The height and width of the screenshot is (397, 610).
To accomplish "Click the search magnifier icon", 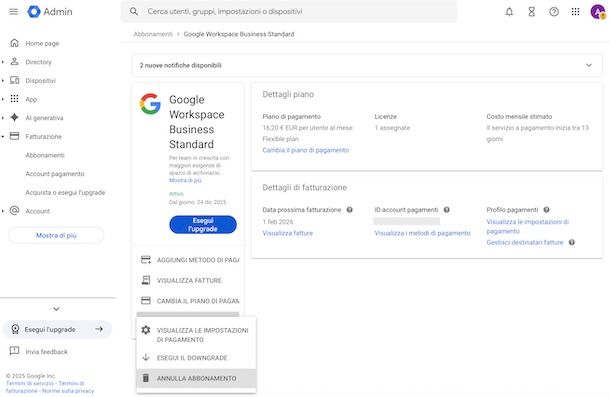I will (134, 12).
